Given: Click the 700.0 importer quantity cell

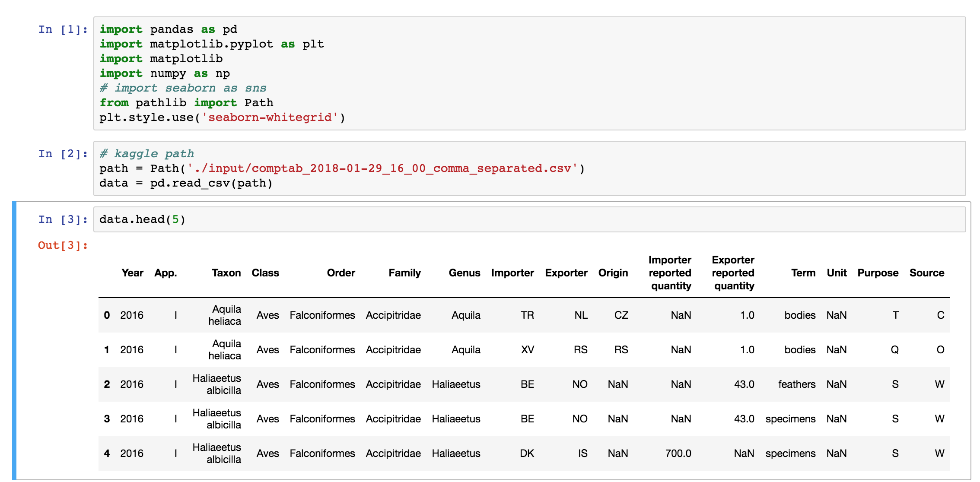Looking at the screenshot, I should [x=678, y=453].
